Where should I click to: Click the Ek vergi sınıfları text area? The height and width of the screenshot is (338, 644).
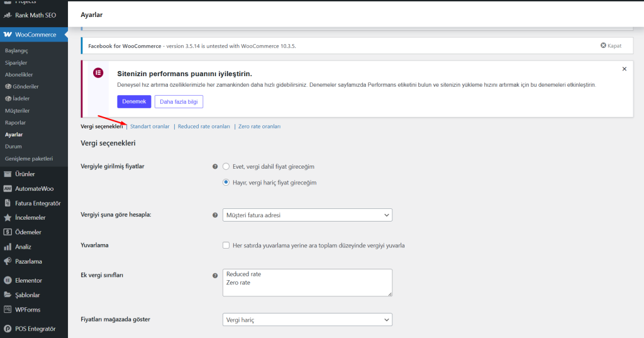tap(308, 283)
